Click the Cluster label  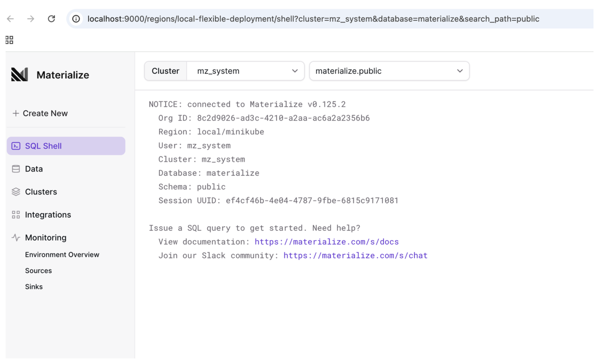[x=165, y=71]
